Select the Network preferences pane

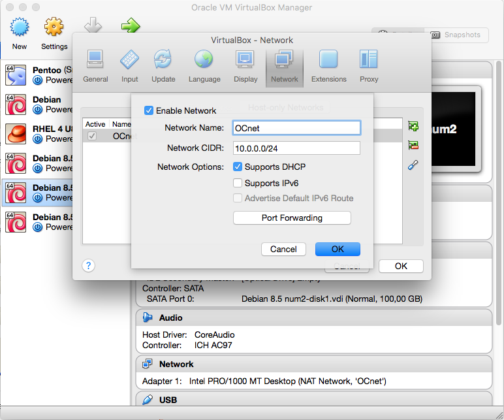[x=285, y=67]
